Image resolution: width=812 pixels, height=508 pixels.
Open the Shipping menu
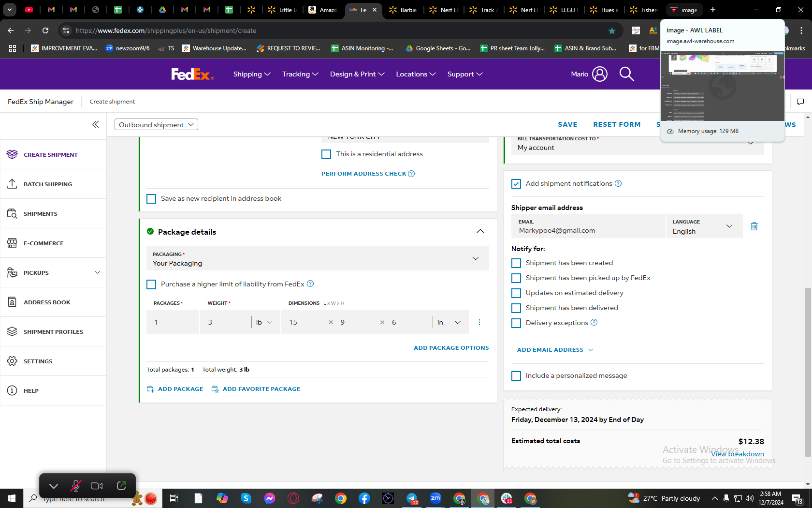(x=252, y=74)
